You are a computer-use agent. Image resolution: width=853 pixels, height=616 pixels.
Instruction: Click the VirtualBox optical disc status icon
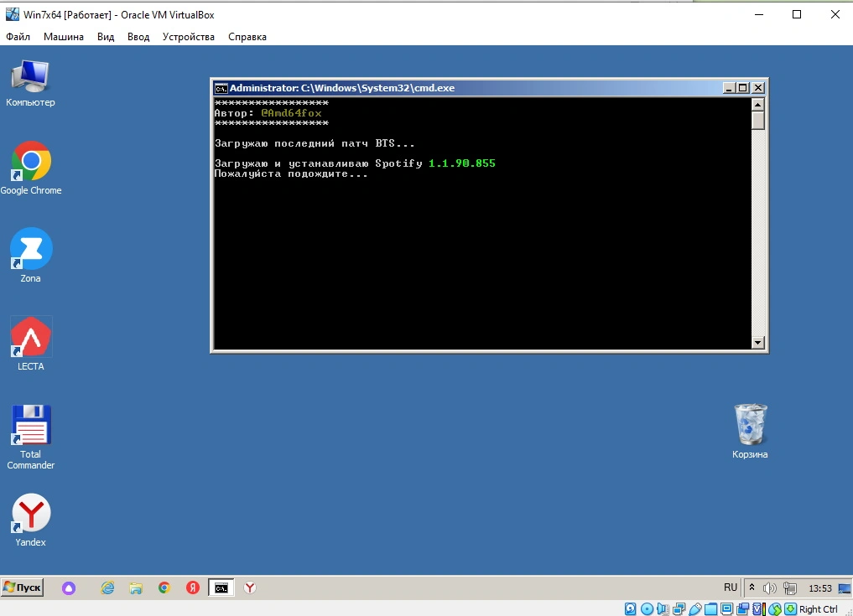click(x=647, y=609)
